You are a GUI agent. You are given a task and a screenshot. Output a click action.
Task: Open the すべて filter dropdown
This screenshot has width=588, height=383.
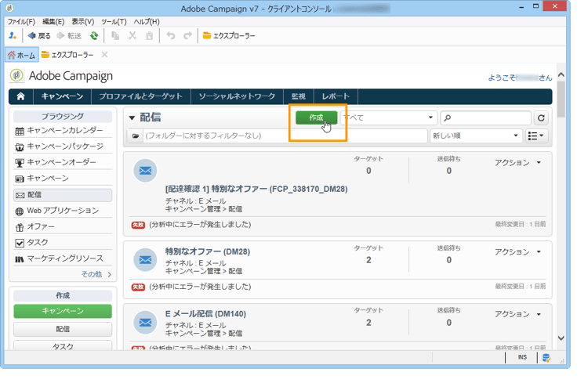[x=389, y=117]
